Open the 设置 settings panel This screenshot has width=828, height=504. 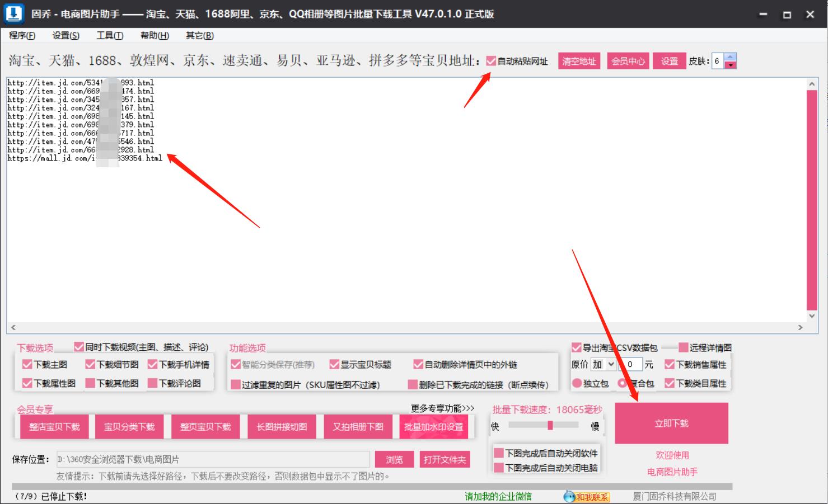(x=668, y=61)
